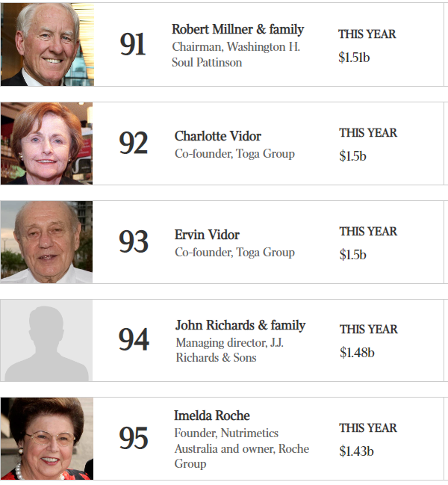This screenshot has width=448, height=485.
Task: Click rank number 94
Action: [134, 339]
